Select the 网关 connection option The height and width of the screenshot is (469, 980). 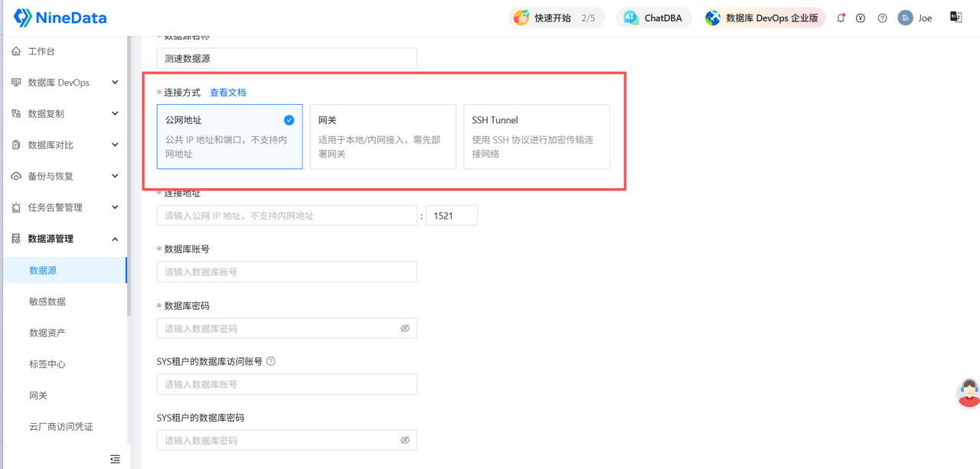(x=383, y=136)
